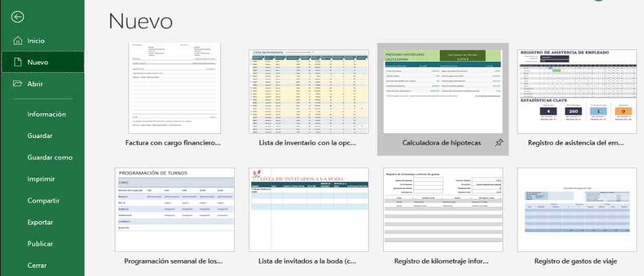Click the 'Registro de asistencia del em...' label
Screen dimensions: 644x276
[x=577, y=143]
